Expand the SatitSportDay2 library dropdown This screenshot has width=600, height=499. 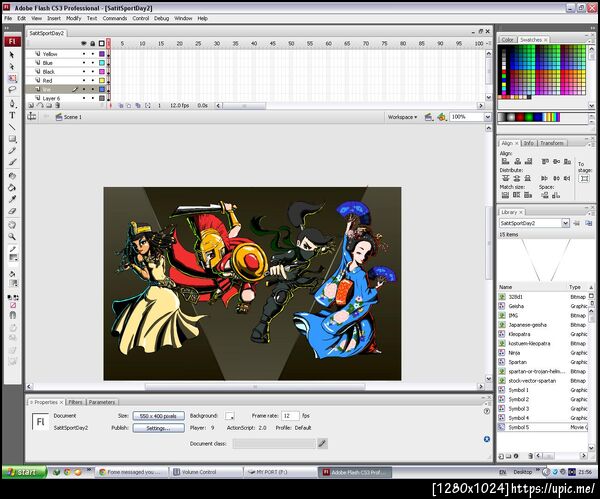[x=566, y=223]
